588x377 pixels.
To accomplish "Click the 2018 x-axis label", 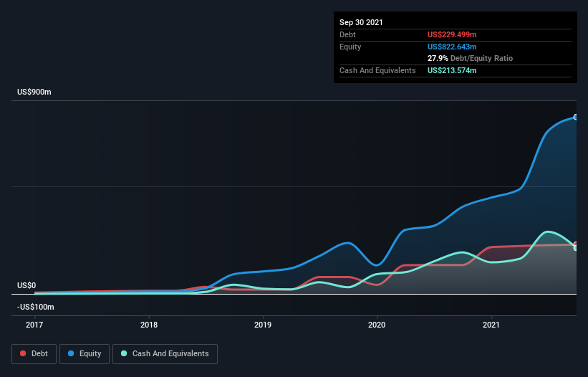I will tap(149, 325).
